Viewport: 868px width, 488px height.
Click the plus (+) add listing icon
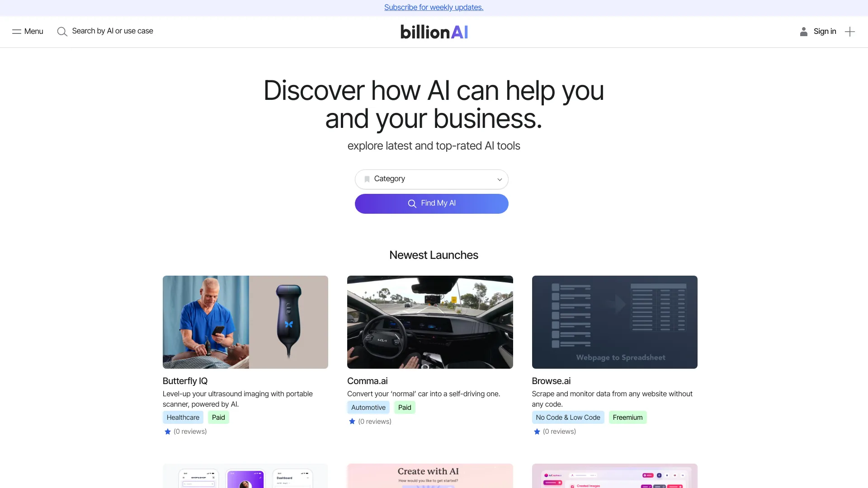point(849,31)
